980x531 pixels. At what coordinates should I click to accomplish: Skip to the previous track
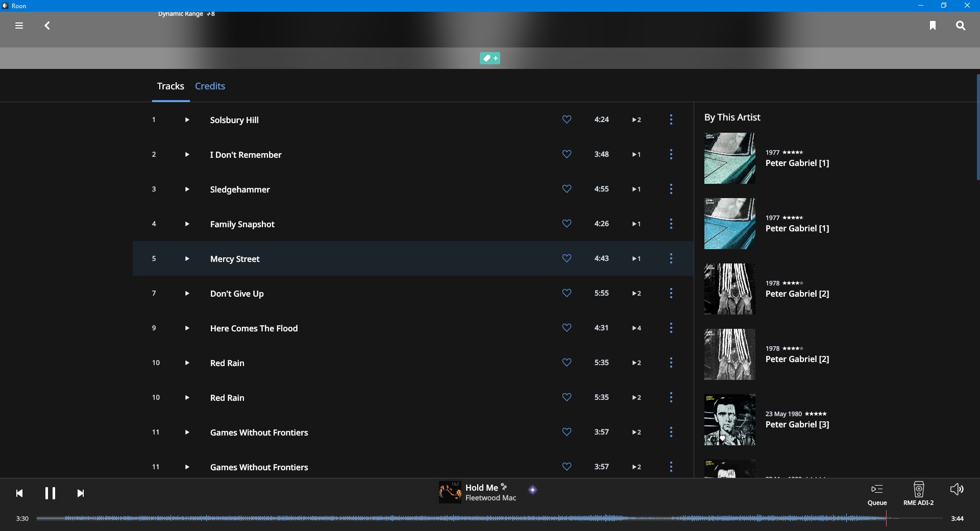pos(19,493)
